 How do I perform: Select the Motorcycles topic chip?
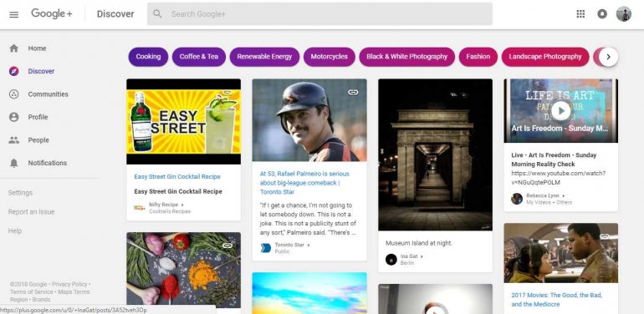click(329, 57)
